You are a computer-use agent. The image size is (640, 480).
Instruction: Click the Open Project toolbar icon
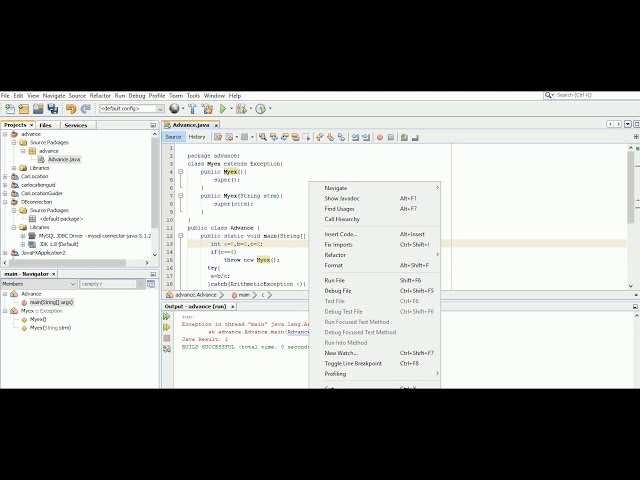click(x=38, y=109)
